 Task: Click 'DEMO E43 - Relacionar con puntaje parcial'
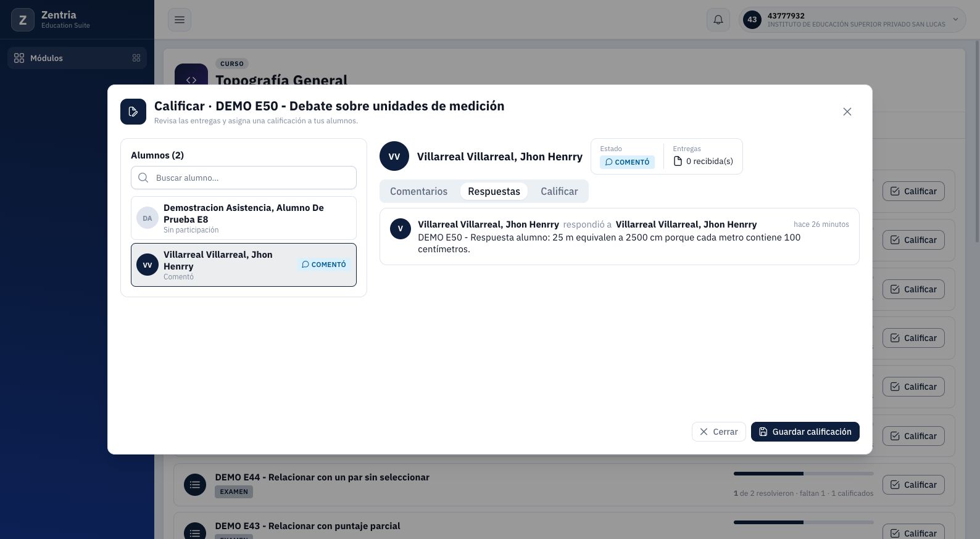(307, 526)
